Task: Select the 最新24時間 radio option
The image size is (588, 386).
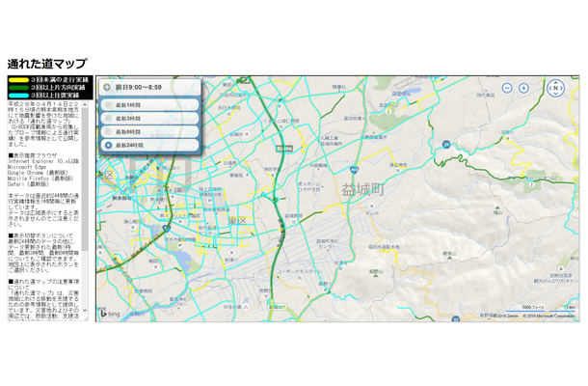Action: [150, 145]
